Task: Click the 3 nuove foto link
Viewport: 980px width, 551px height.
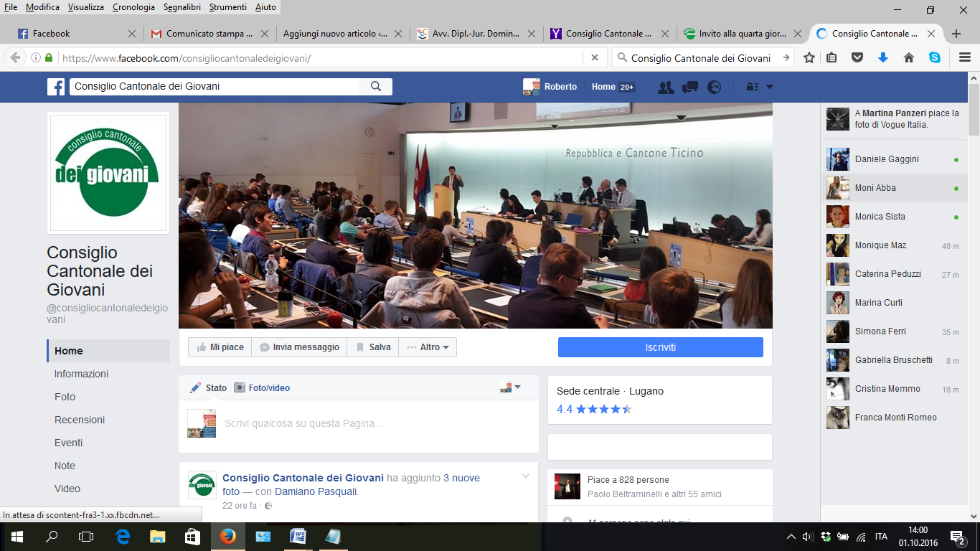Action: point(351,484)
